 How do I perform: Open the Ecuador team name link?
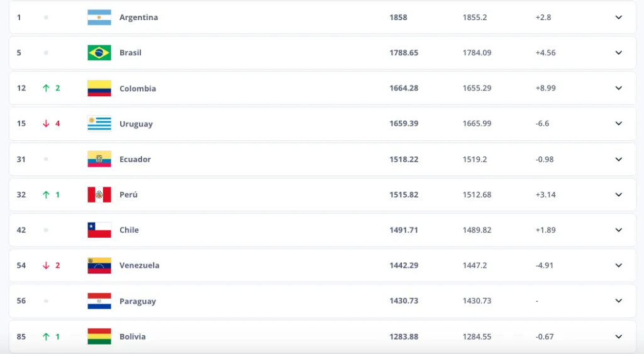pos(135,159)
